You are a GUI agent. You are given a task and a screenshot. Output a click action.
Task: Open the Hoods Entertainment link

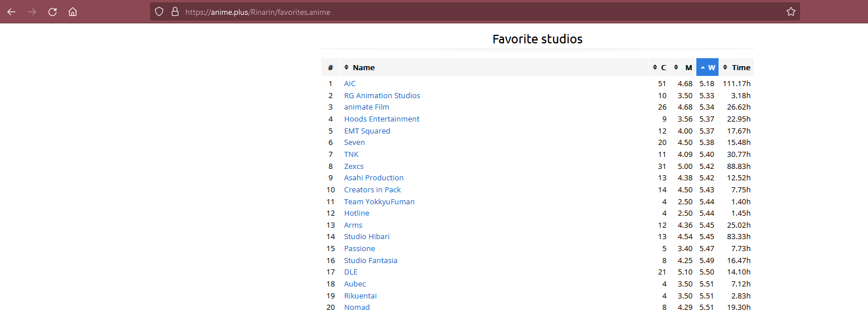382,119
